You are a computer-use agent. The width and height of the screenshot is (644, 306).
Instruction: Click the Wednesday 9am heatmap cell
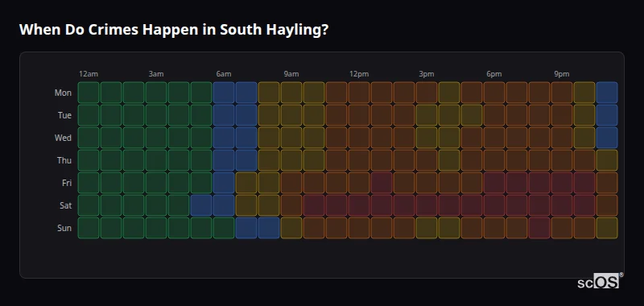coord(291,138)
